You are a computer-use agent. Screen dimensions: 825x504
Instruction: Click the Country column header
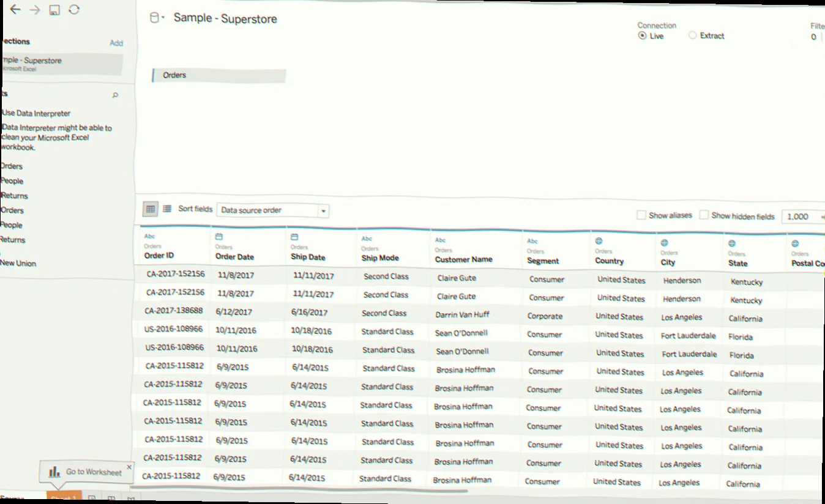pyautogui.click(x=609, y=261)
